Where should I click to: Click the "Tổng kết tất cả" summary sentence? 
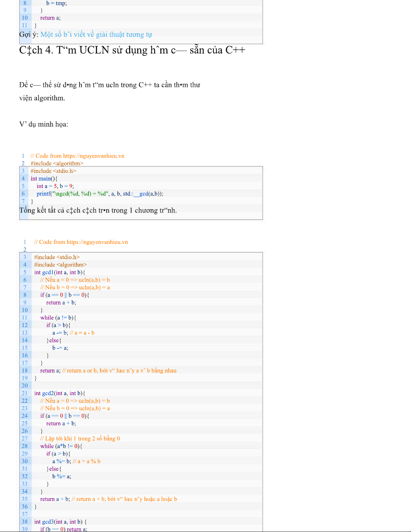(98, 210)
